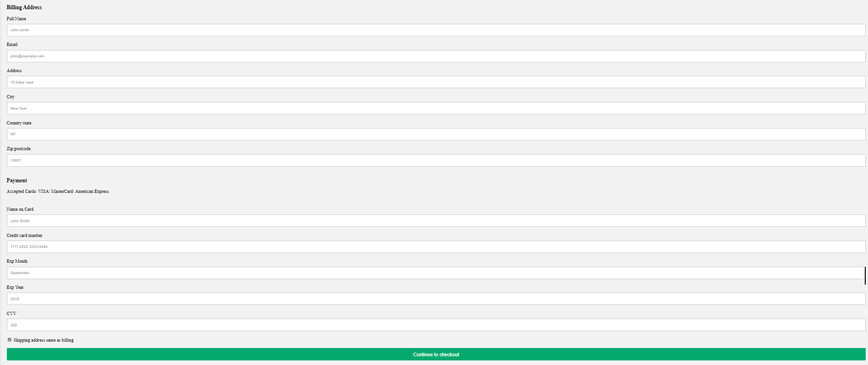Select the City input field
The image size is (868, 365).
[x=436, y=108]
